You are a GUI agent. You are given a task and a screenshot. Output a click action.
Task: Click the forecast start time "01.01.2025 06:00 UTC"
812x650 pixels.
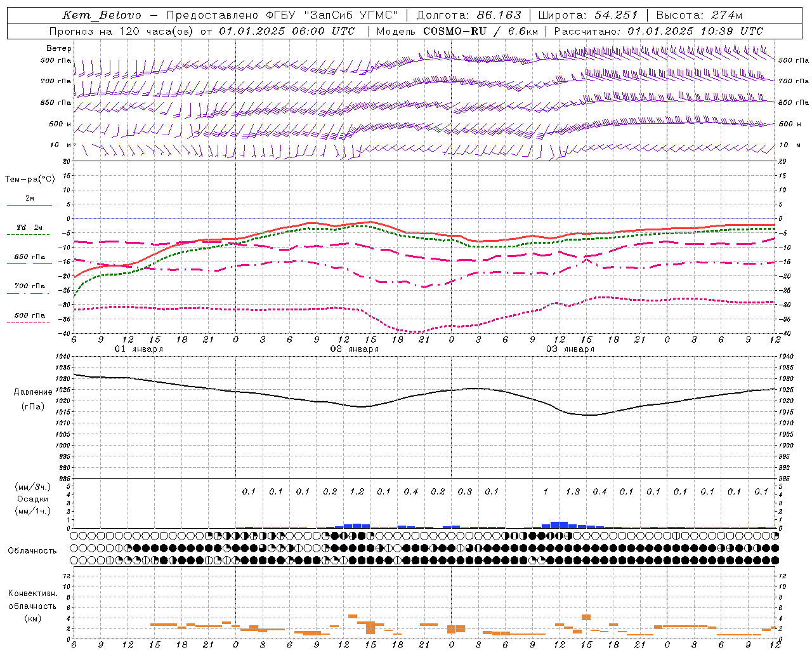pyautogui.click(x=287, y=31)
